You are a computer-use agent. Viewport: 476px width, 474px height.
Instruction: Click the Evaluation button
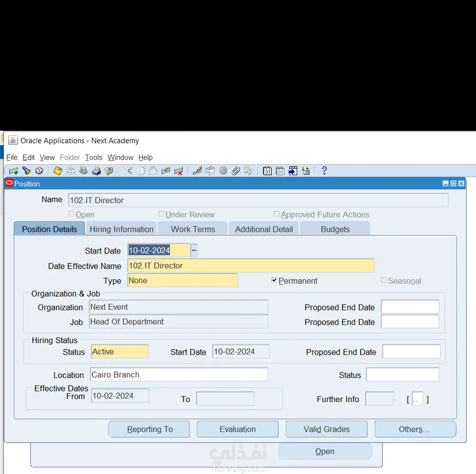[x=238, y=429]
